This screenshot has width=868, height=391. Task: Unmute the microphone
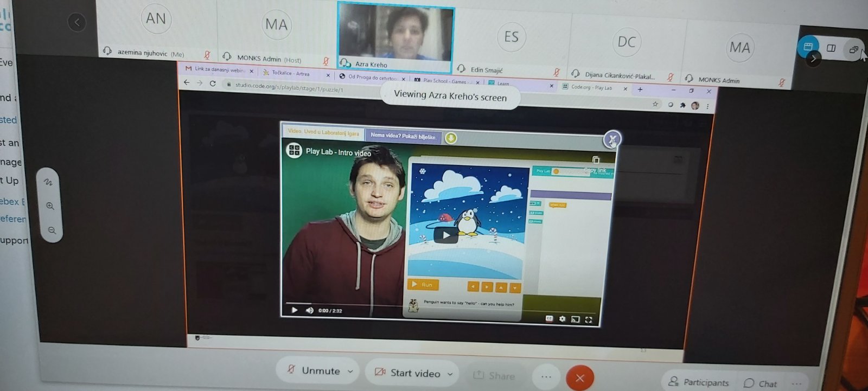point(312,370)
